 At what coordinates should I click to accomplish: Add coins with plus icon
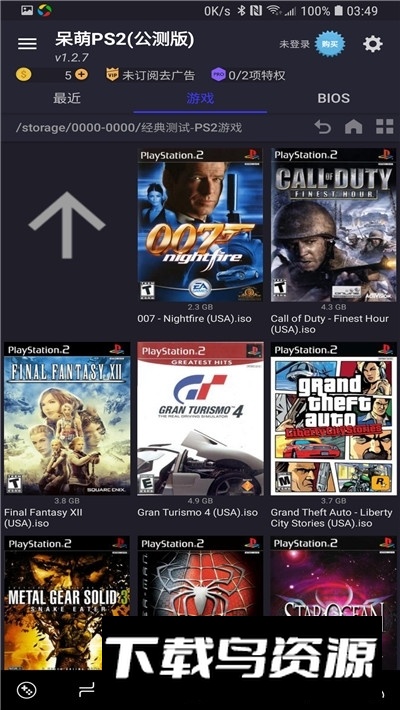[82, 74]
